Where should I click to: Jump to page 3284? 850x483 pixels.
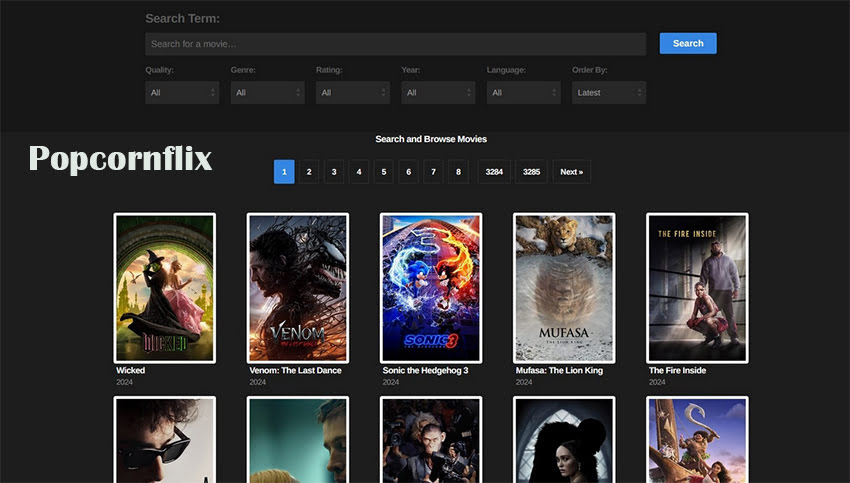tap(494, 172)
